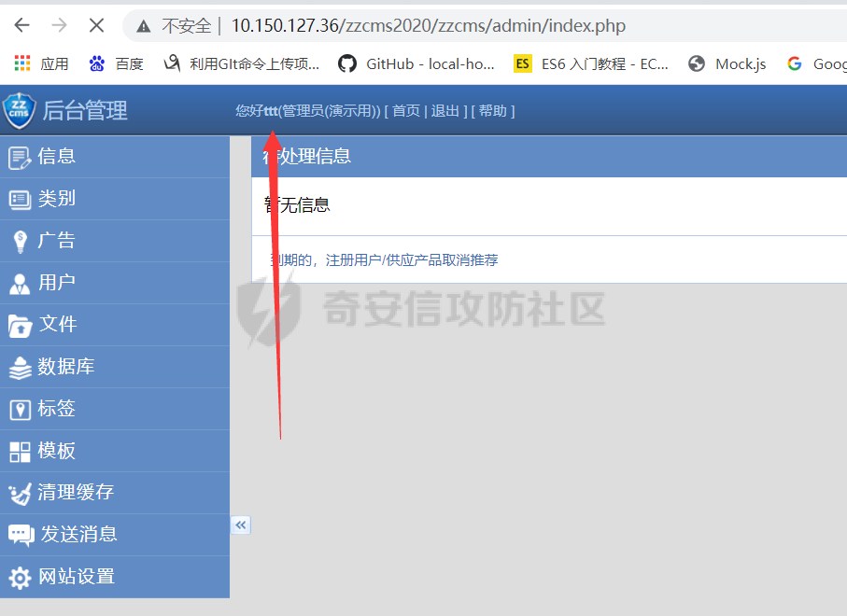Click the 网站设置 gear icon

[x=20, y=578]
